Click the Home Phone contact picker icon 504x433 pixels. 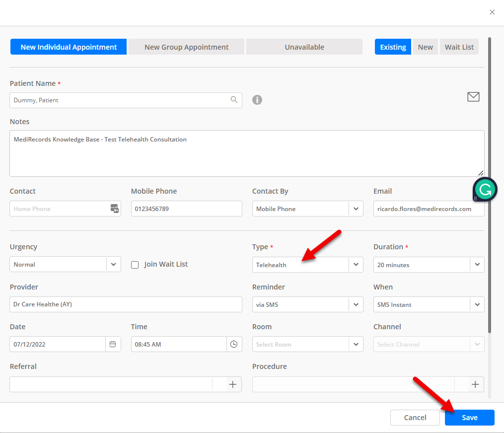(114, 209)
